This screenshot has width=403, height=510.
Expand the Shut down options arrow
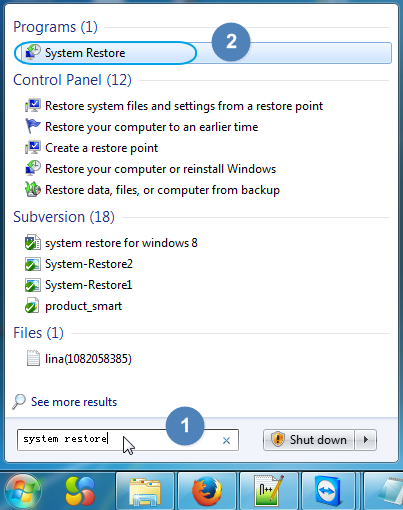(366, 440)
